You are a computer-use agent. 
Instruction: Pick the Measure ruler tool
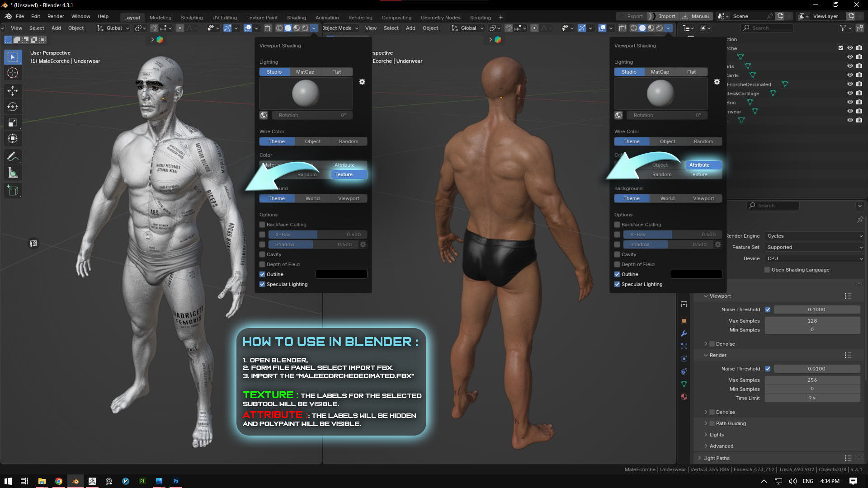click(x=13, y=173)
